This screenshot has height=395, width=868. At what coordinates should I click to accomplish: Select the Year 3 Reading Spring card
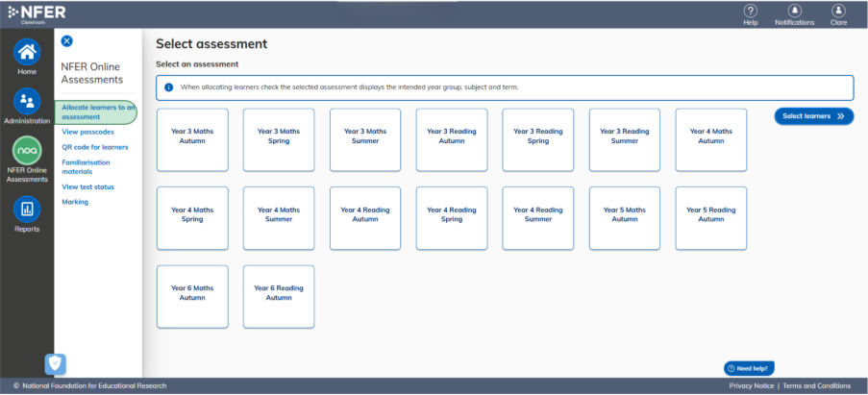tap(538, 140)
